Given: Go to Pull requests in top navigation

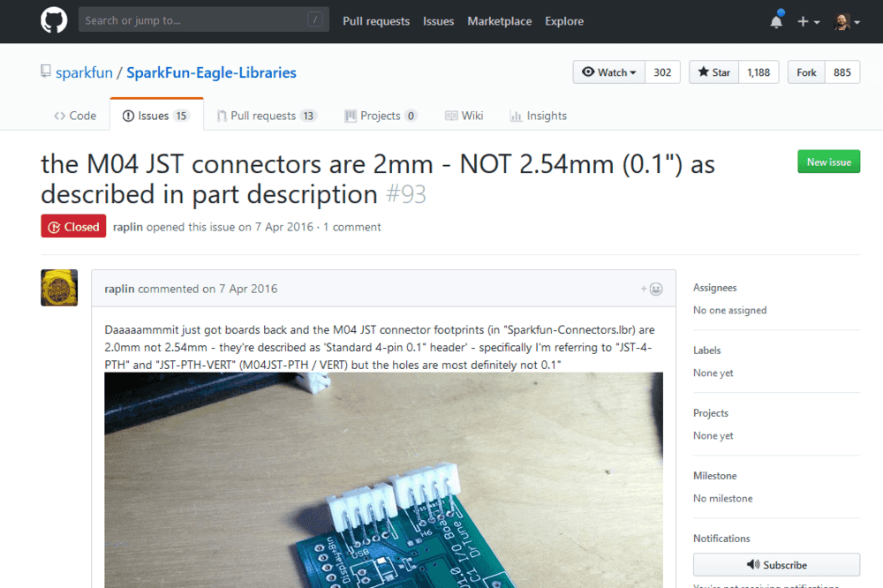Looking at the screenshot, I should point(376,21).
